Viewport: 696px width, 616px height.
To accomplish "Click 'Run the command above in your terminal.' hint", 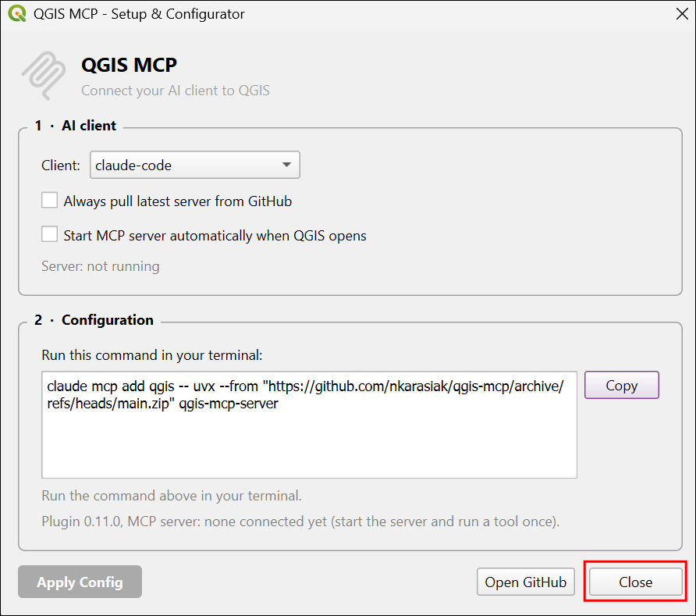I will click(172, 496).
